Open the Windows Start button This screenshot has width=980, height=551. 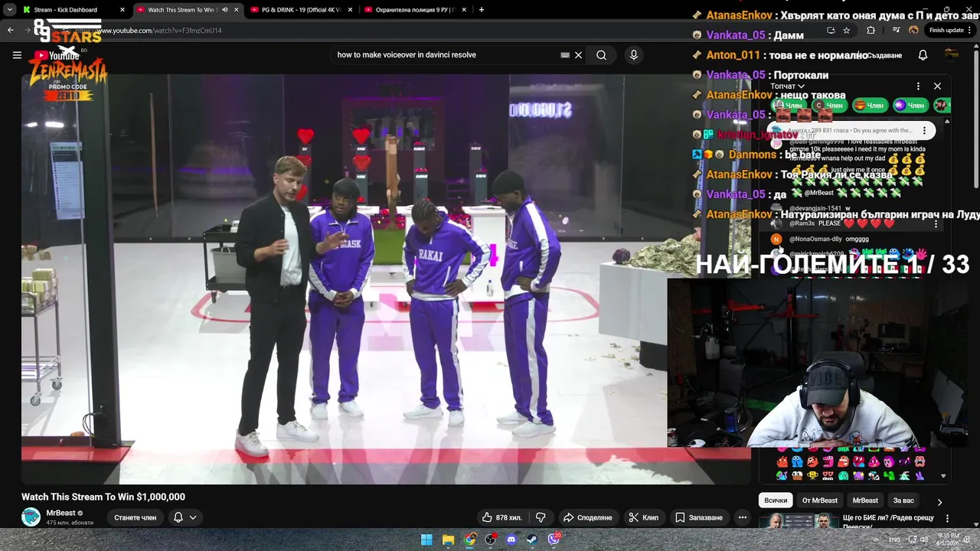click(x=426, y=540)
